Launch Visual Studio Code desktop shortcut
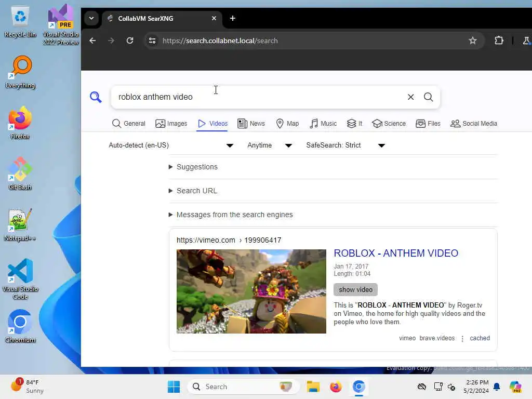 [x=20, y=279]
